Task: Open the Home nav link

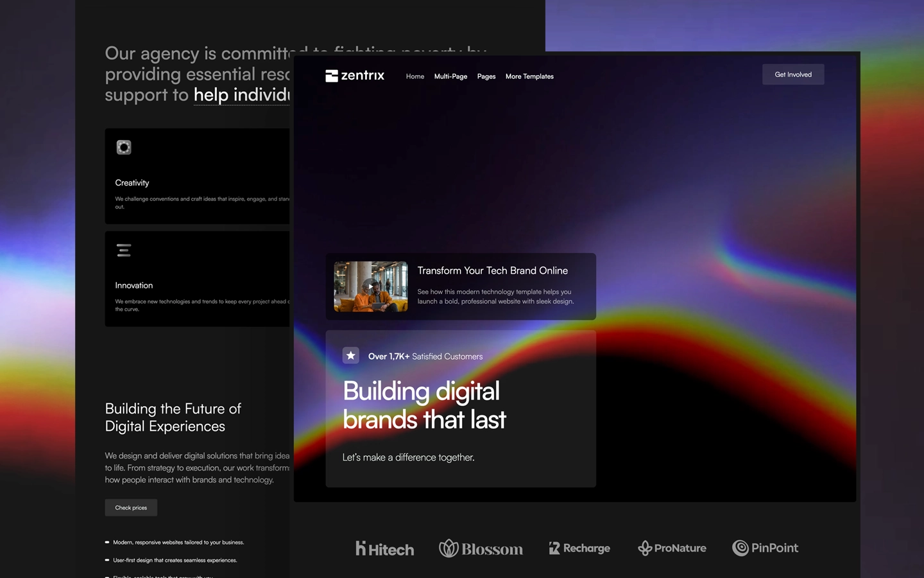Action: click(x=415, y=76)
